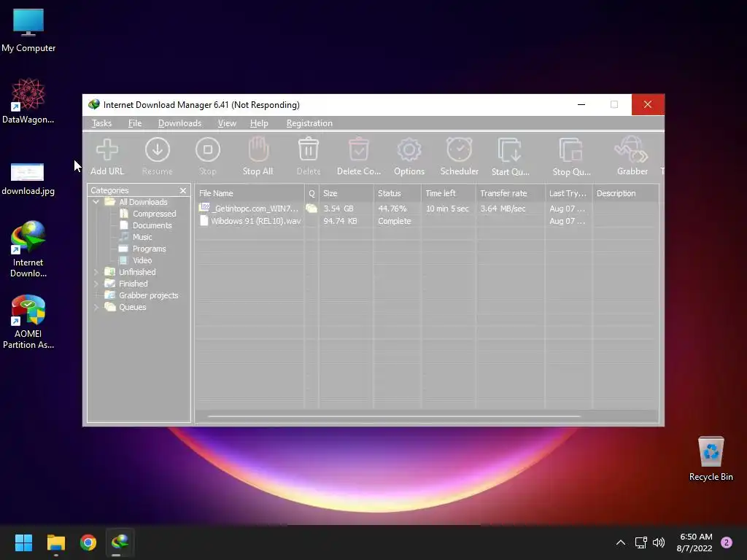Sort by Description column header
Viewport: 747px width, 560px height.
[x=625, y=193]
